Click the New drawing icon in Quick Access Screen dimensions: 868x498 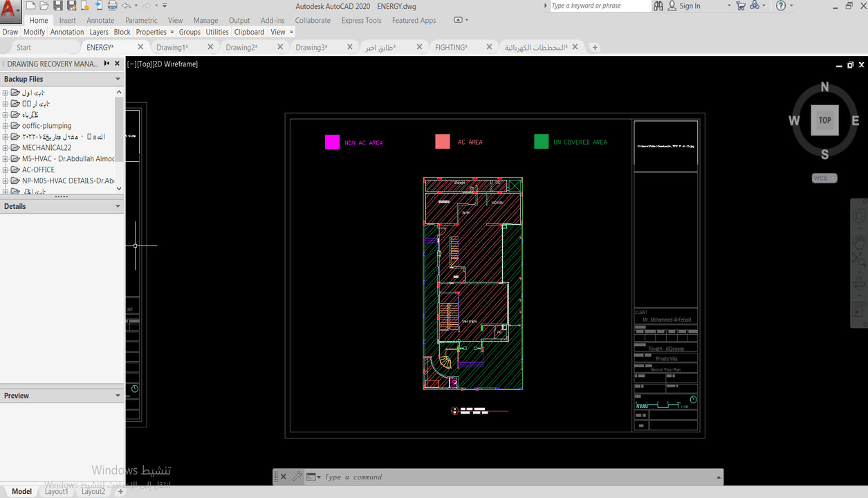(31, 6)
